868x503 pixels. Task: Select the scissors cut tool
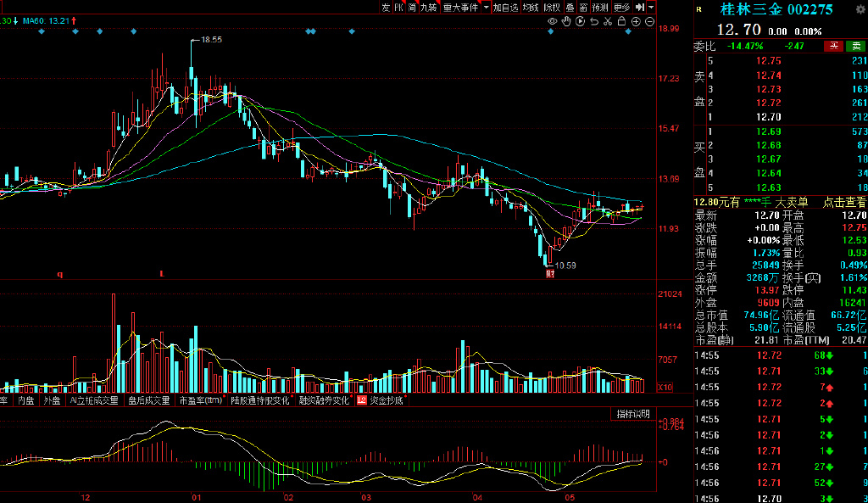(608, 21)
